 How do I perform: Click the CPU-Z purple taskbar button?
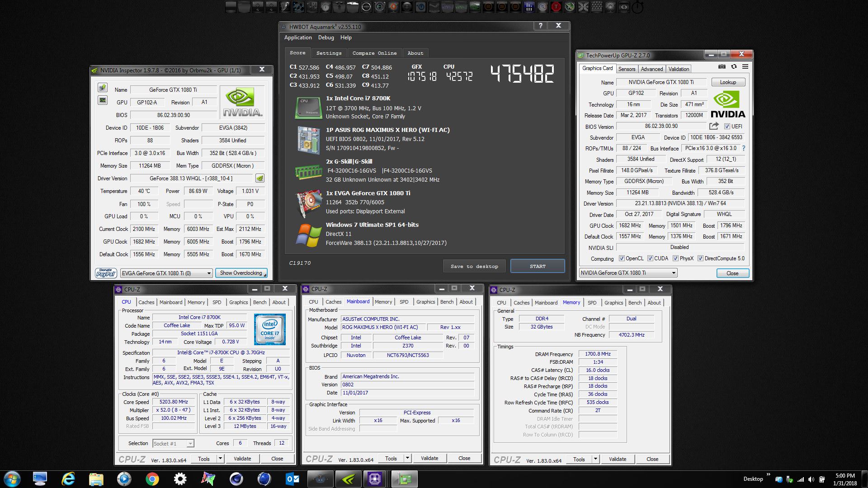(375, 479)
